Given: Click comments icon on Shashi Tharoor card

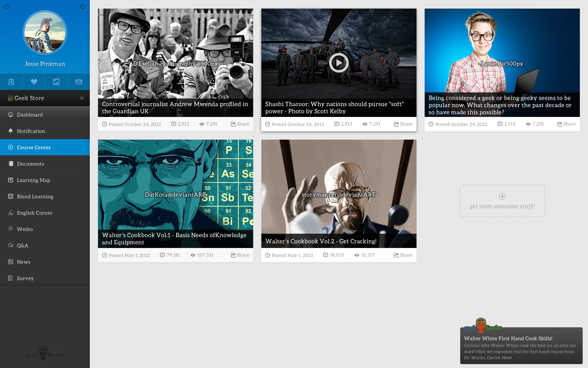Looking at the screenshot, I should [336, 124].
